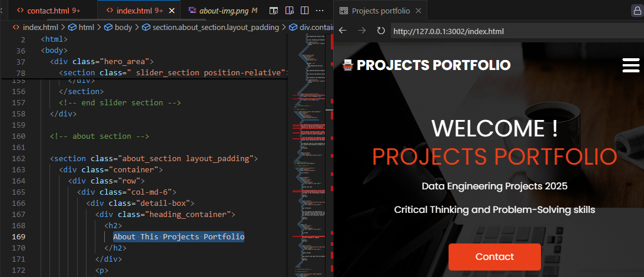Open the about-img.png editor tab
This screenshot has height=277, width=644.
coord(223,11)
